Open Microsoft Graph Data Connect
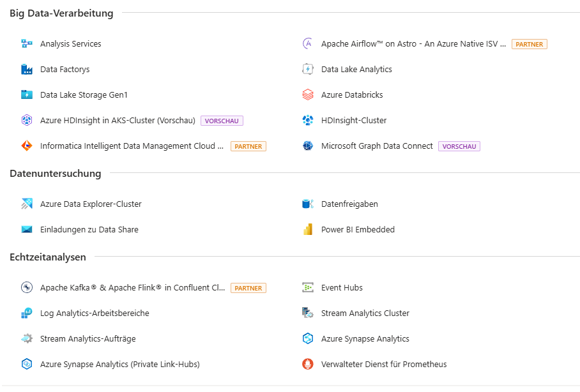 (378, 146)
